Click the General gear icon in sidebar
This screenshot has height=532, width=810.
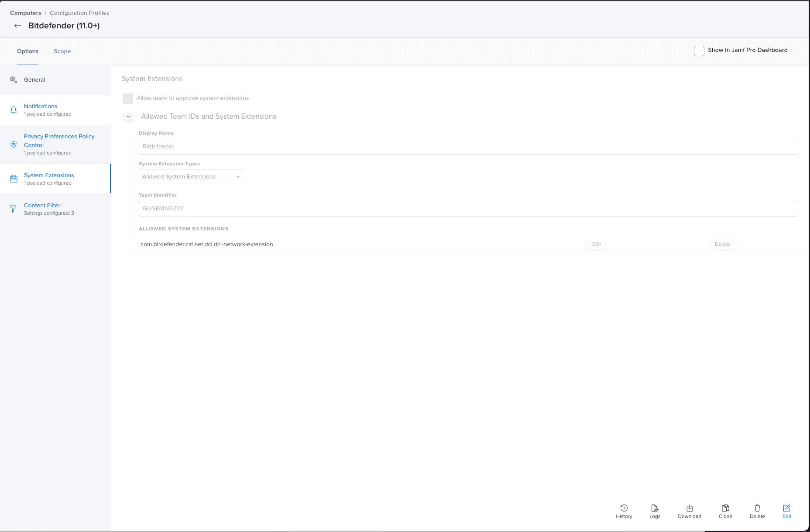click(x=14, y=80)
